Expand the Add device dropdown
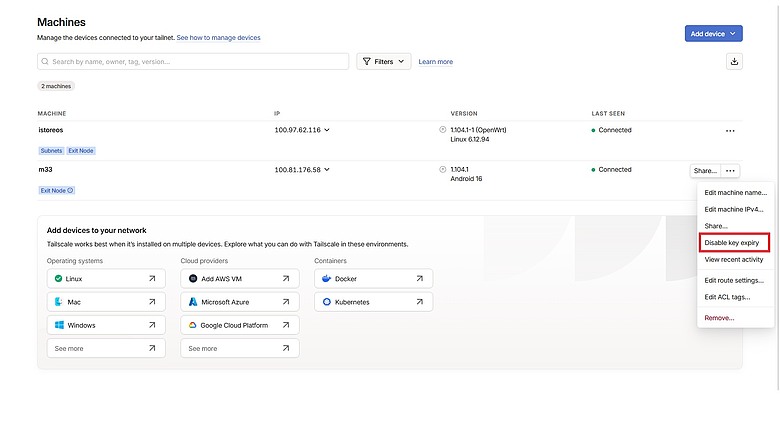Viewport: 780px width, 426px height. (x=713, y=34)
